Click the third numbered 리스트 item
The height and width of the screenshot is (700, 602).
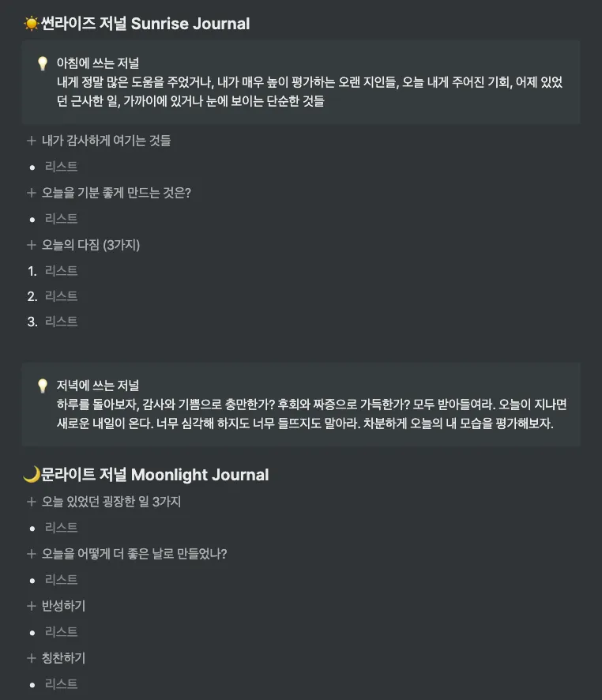[x=61, y=322]
